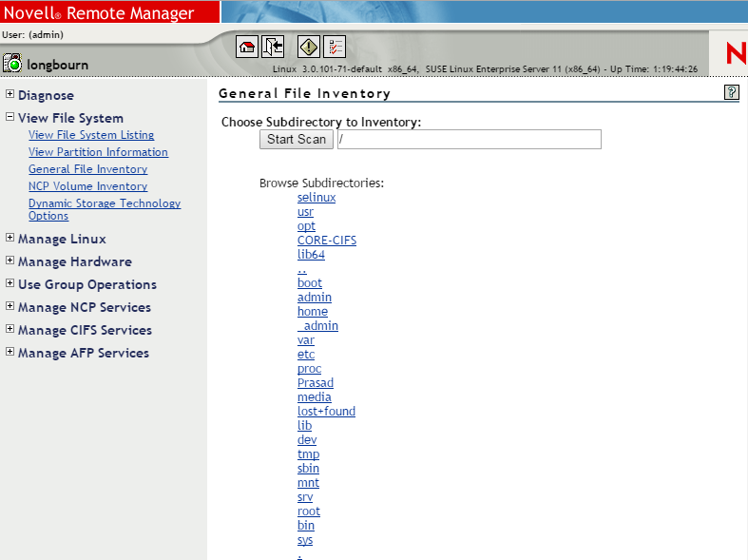Click the Exit/logout door icon

[x=273, y=47]
